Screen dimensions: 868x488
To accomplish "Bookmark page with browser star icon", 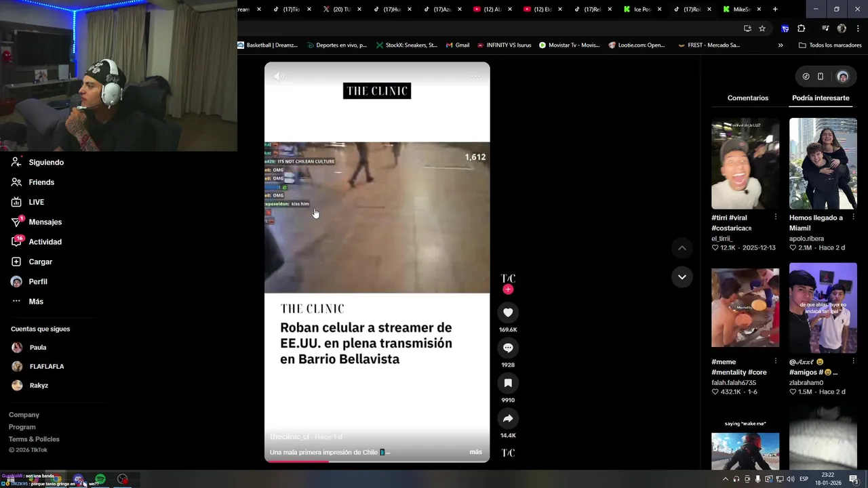I will pos(762,28).
